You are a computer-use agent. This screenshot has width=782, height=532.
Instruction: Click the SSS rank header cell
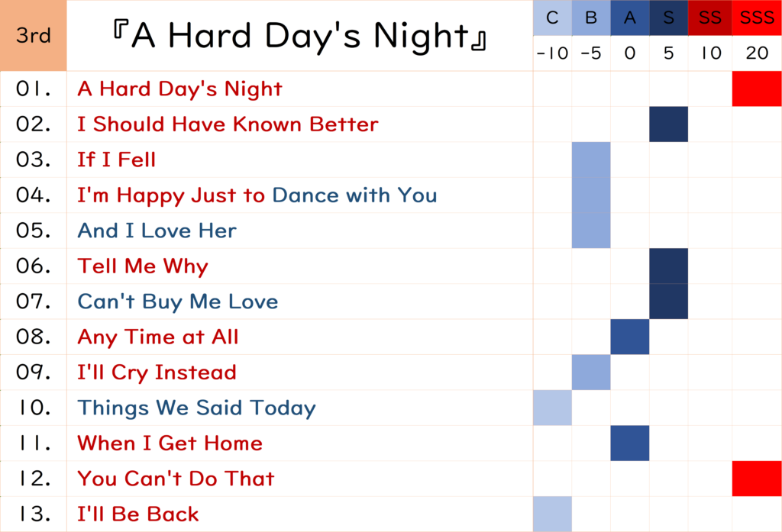pos(757,18)
